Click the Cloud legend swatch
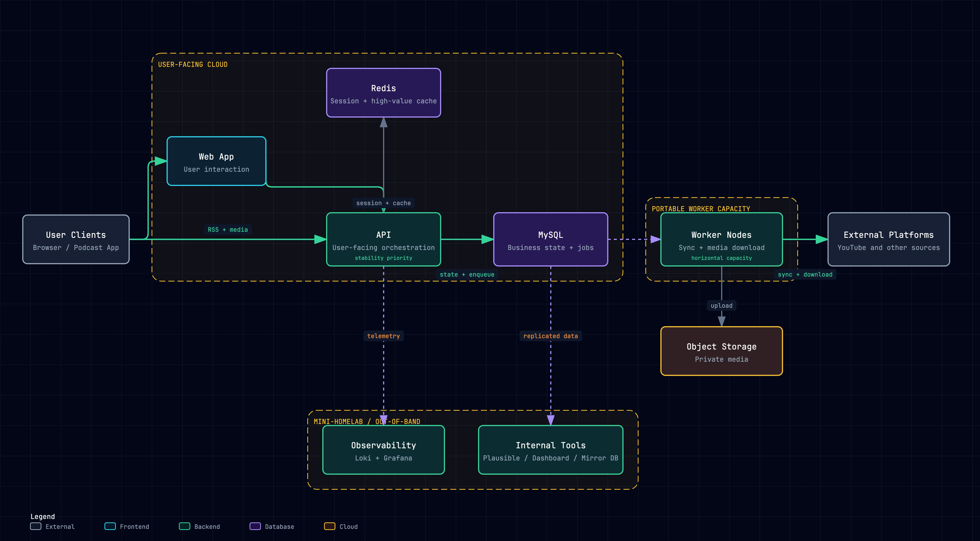This screenshot has height=541, width=980. [x=330, y=526]
